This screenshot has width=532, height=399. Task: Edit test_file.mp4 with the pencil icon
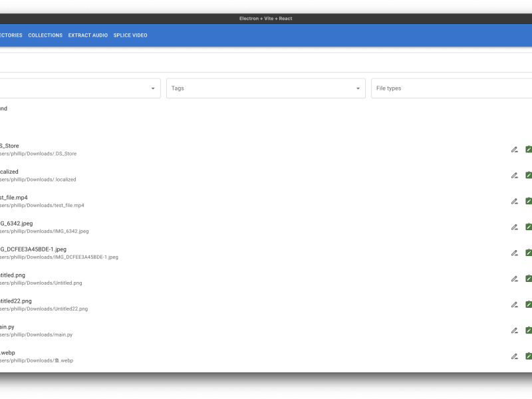(x=514, y=201)
